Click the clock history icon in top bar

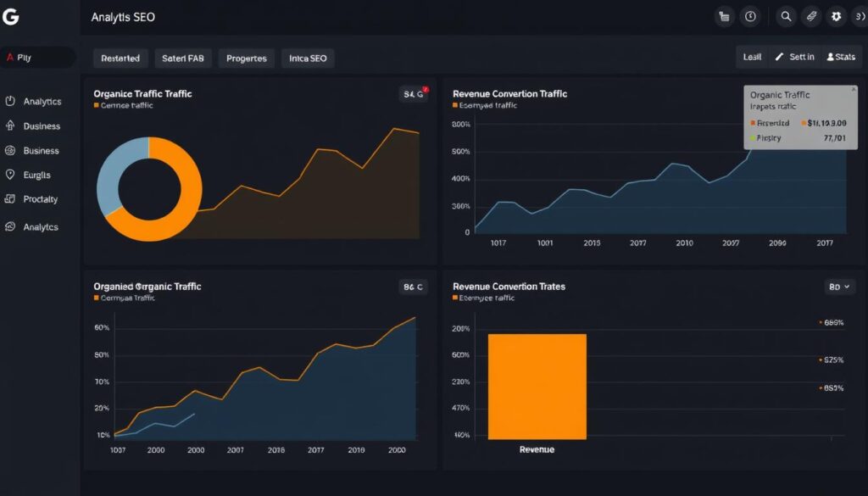tap(750, 16)
